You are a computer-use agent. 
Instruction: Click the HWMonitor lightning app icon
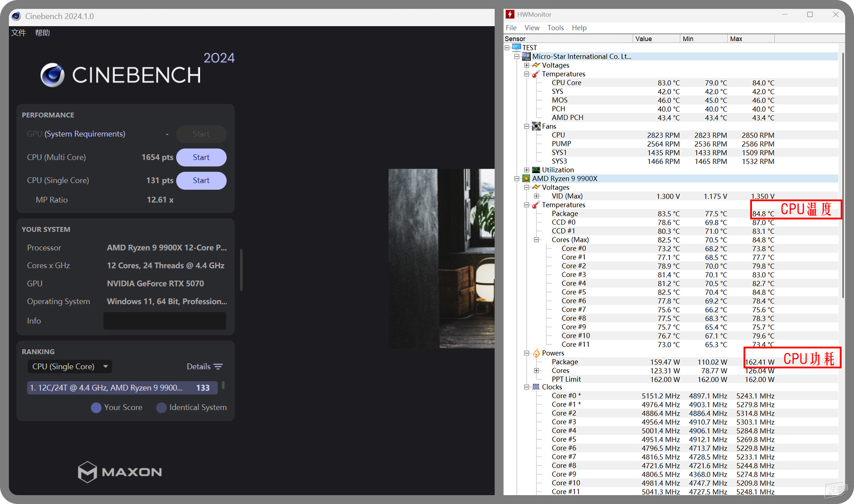click(510, 15)
